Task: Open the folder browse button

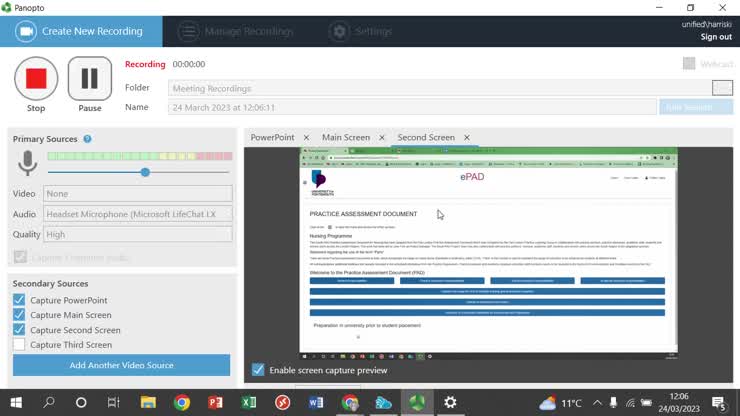Action: [x=722, y=88]
